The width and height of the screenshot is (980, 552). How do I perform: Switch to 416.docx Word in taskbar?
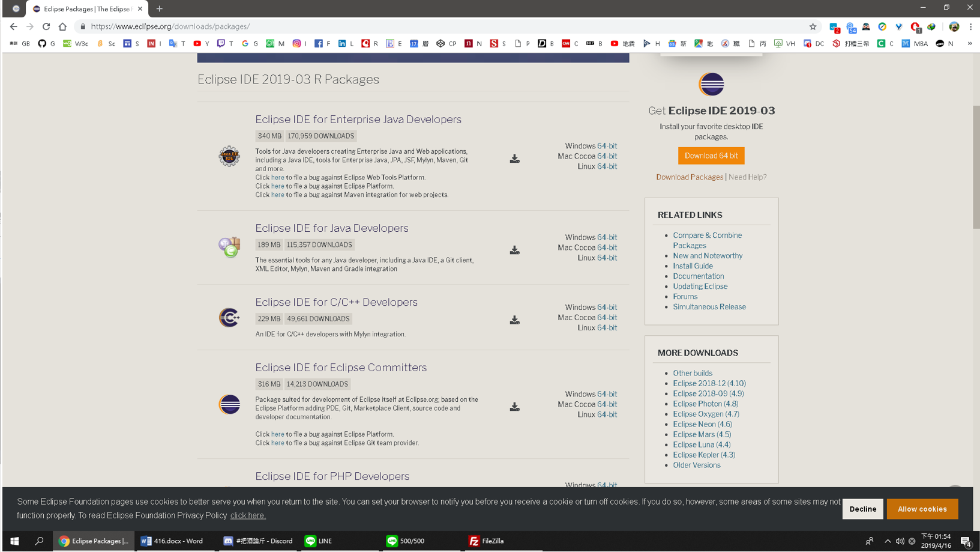click(175, 541)
